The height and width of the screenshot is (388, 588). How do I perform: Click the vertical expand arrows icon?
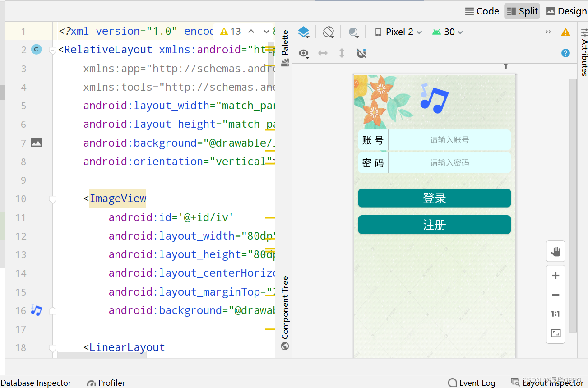point(342,53)
